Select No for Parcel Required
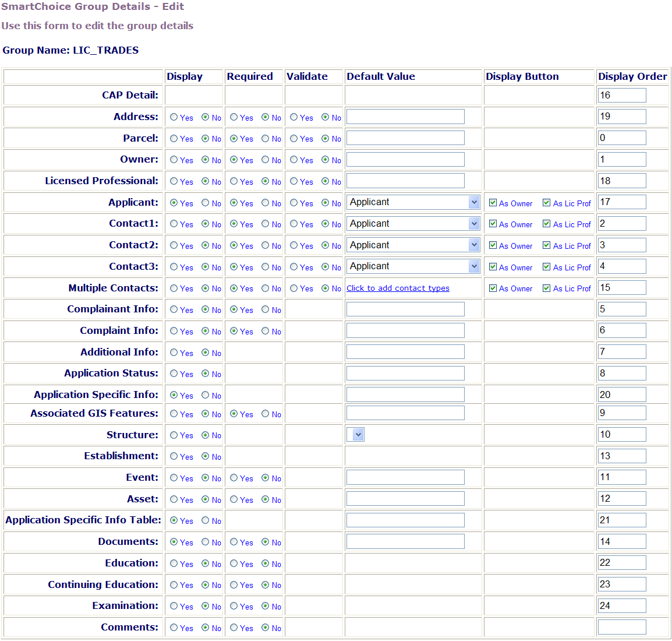672x641 pixels. pyautogui.click(x=265, y=139)
